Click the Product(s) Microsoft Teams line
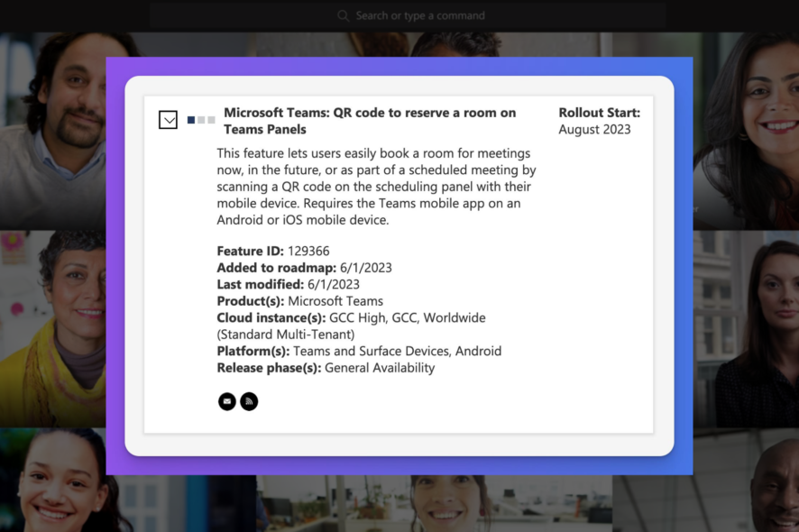 (300, 301)
